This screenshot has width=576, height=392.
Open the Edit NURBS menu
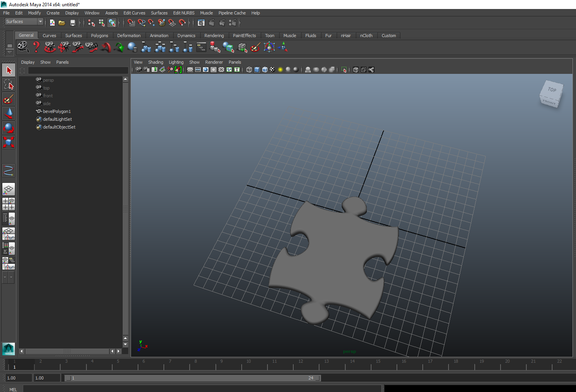[x=184, y=13]
